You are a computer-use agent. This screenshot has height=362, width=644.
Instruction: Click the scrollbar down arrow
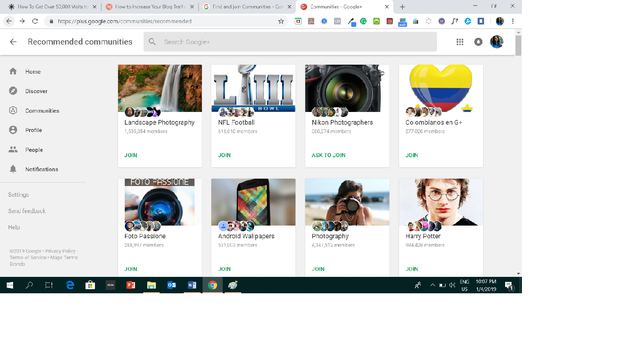coord(519,274)
